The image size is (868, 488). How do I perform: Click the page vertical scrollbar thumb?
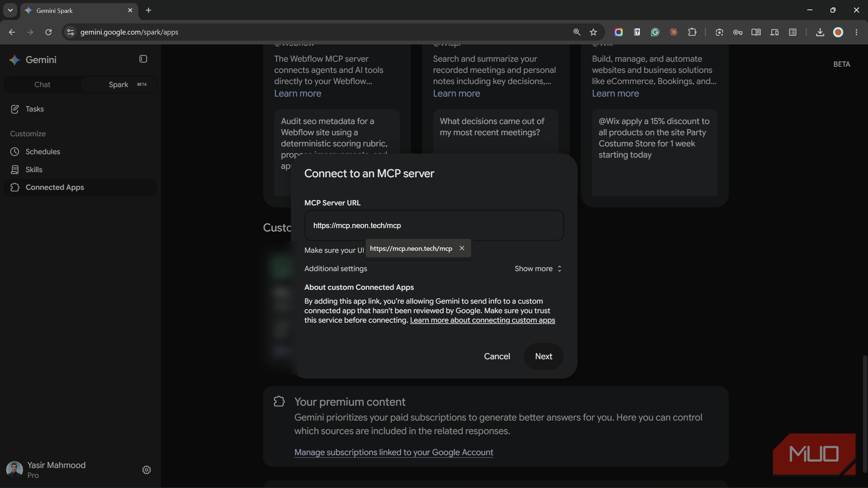pos(865,413)
